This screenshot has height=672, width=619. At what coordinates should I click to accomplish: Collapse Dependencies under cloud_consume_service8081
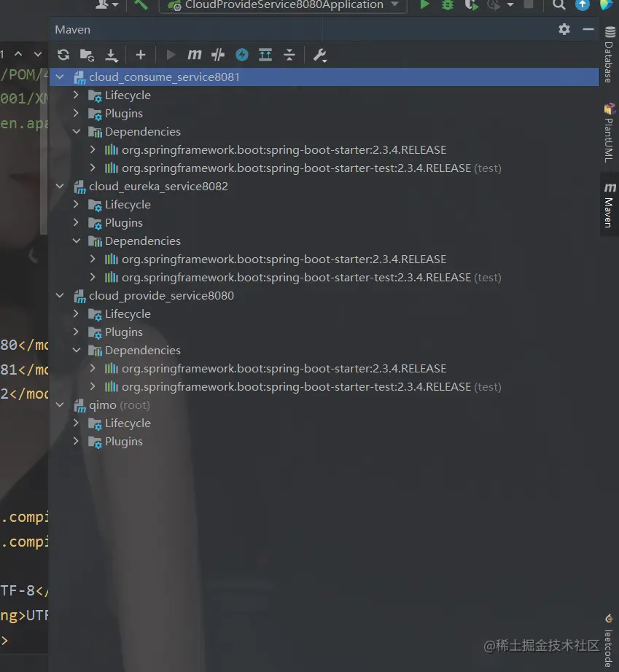(x=77, y=132)
